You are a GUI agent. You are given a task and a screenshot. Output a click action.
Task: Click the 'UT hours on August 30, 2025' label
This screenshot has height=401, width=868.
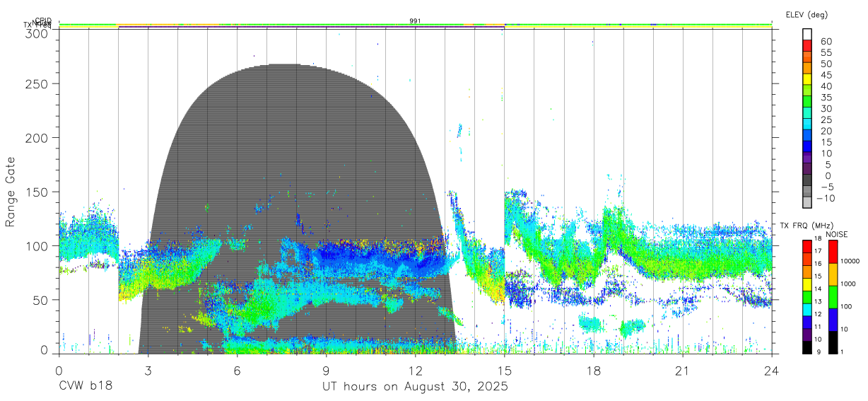(x=415, y=386)
